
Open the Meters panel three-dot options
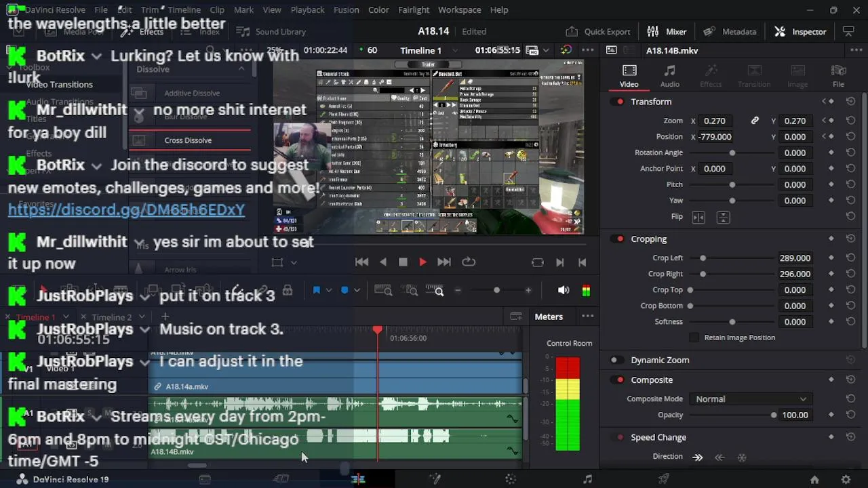tap(588, 317)
